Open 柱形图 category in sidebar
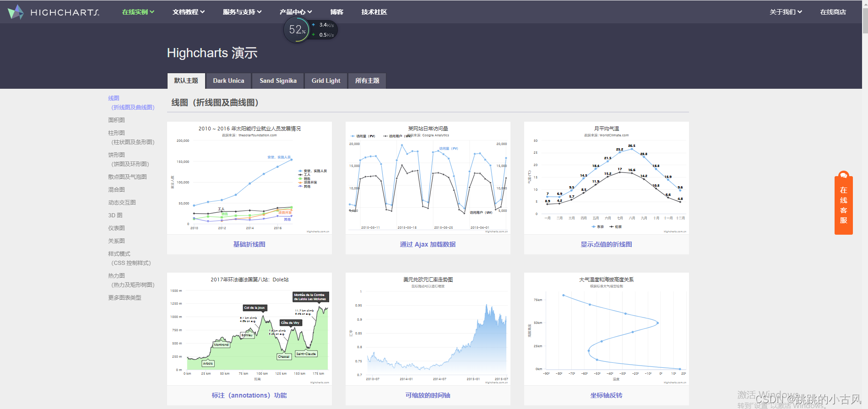 pyautogui.click(x=131, y=137)
